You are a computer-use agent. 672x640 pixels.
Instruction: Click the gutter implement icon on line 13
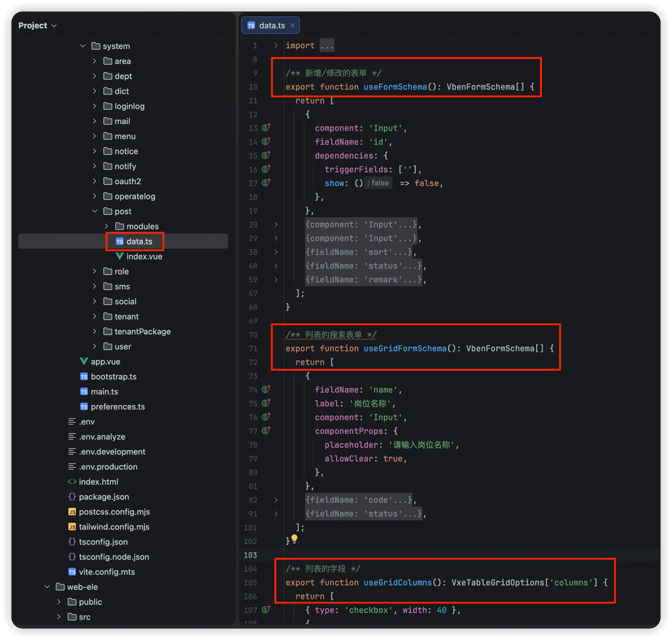pyautogui.click(x=266, y=128)
